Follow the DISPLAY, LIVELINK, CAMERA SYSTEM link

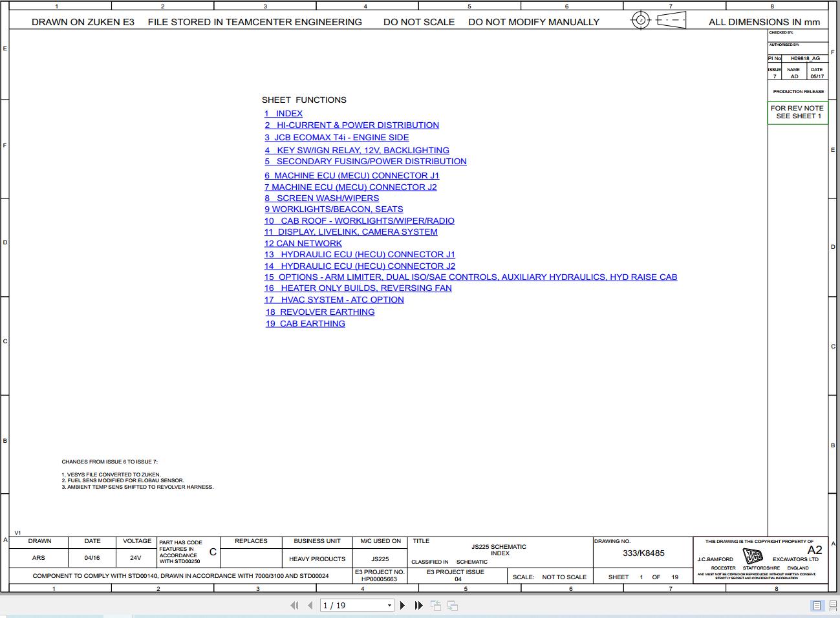click(351, 231)
